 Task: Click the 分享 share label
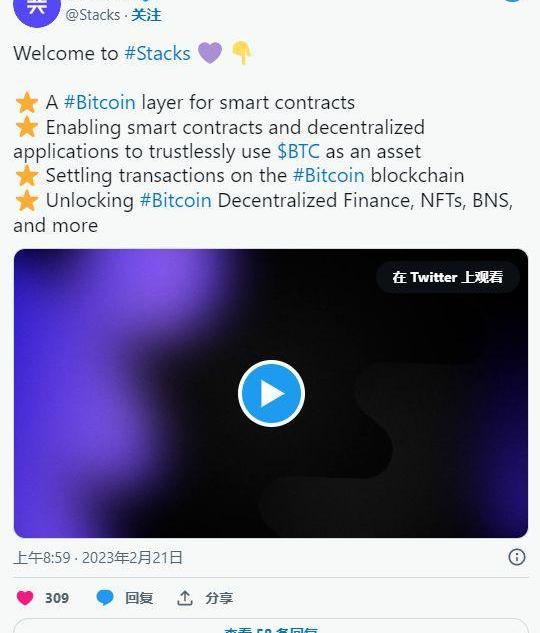219,598
